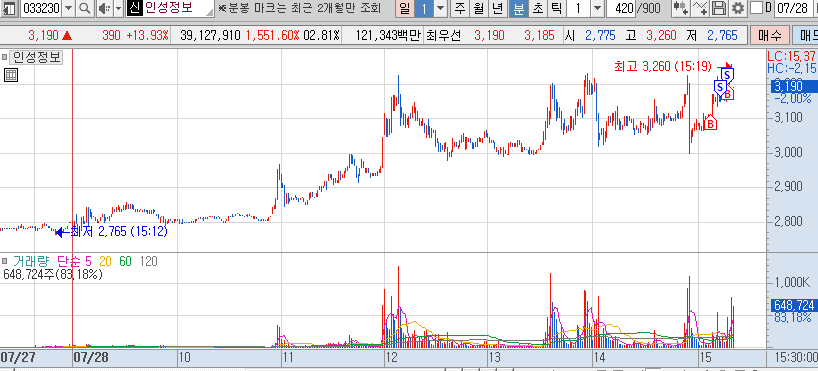Click the current price 3,190 with up arrow
Screen dimensions: 818x371
50,35
